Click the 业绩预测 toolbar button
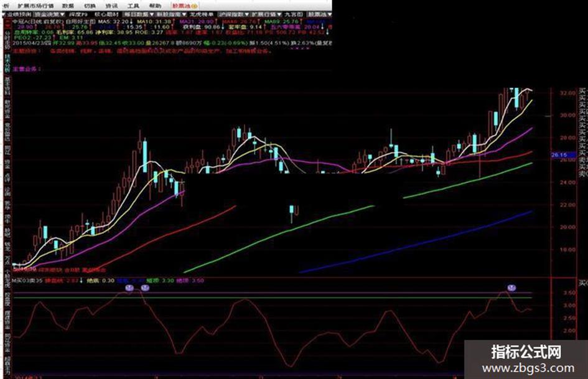The height and width of the screenshot is (379, 588). pos(18,14)
